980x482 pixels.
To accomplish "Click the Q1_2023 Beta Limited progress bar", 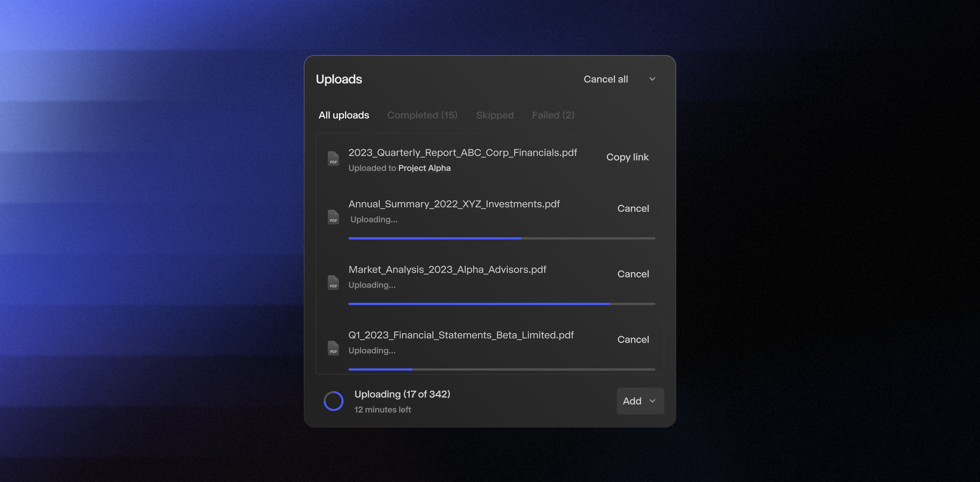I will [501, 369].
